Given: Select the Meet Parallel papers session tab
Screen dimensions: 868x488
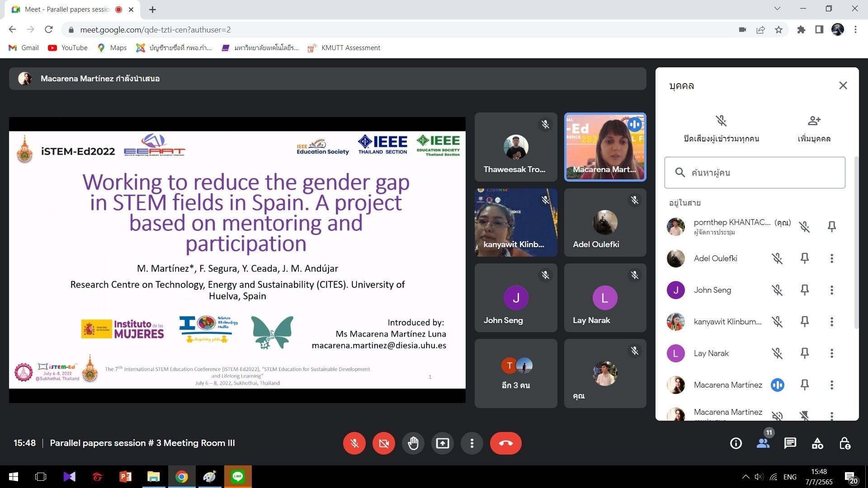Looking at the screenshot, I should tap(72, 9).
